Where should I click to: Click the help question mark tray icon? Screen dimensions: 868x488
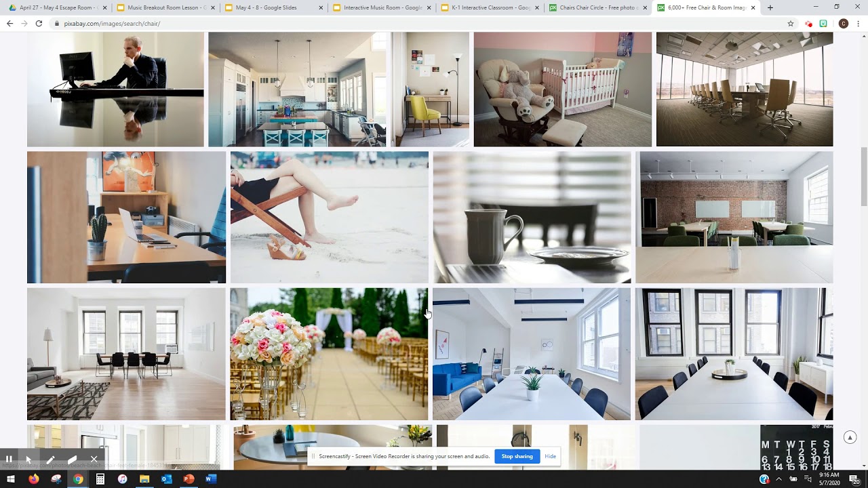[x=764, y=479]
